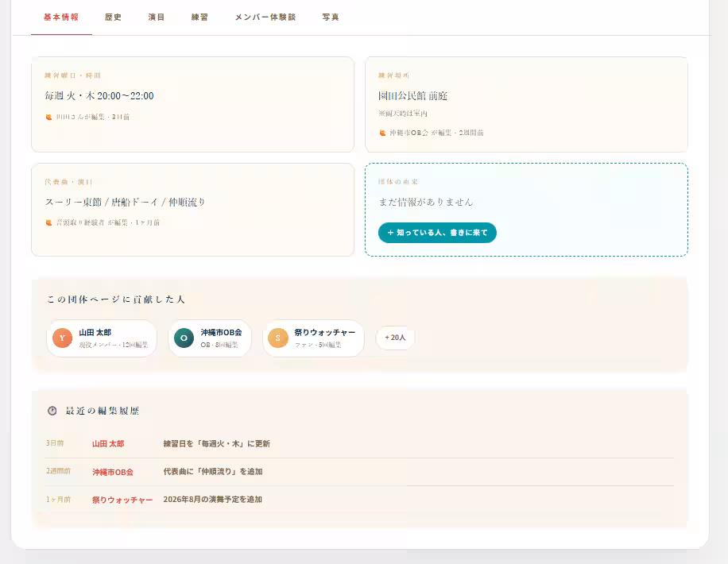Switch to the 歴史 tab
This screenshot has width=728, height=564.
point(113,17)
